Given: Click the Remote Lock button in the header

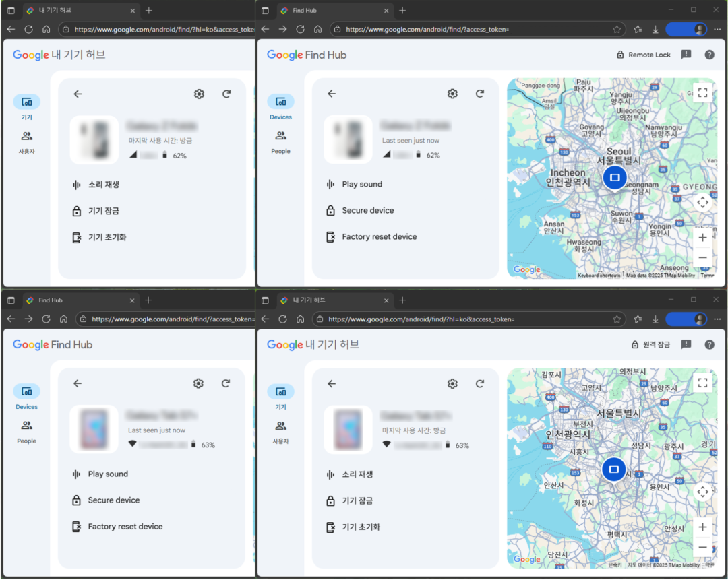Looking at the screenshot, I should (644, 55).
